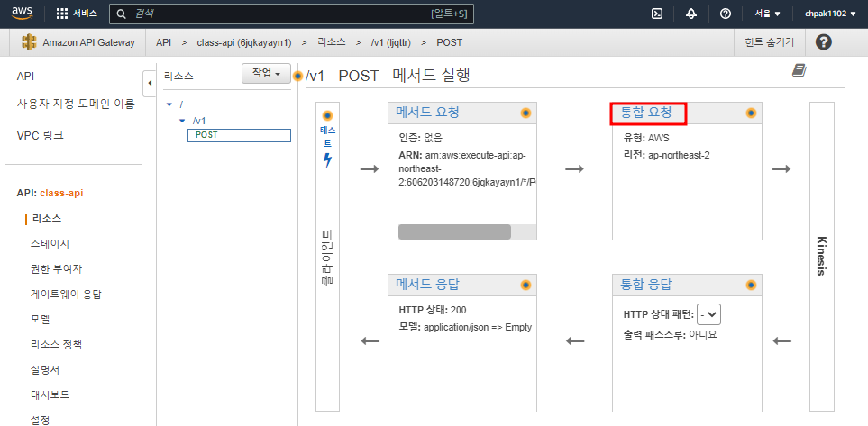The height and width of the screenshot is (426, 868).
Task: Open the documentation book icon
Action: tap(799, 70)
